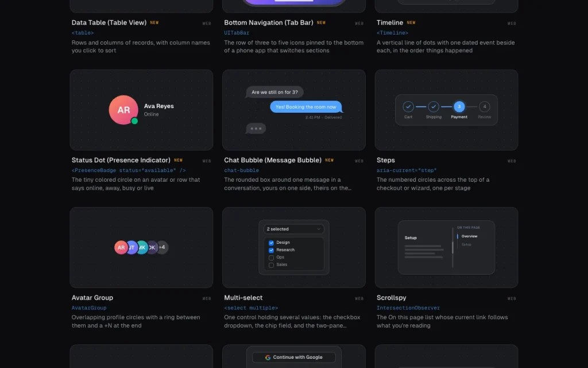
Task: Check the Ops checkbox
Action: [x=271, y=258]
